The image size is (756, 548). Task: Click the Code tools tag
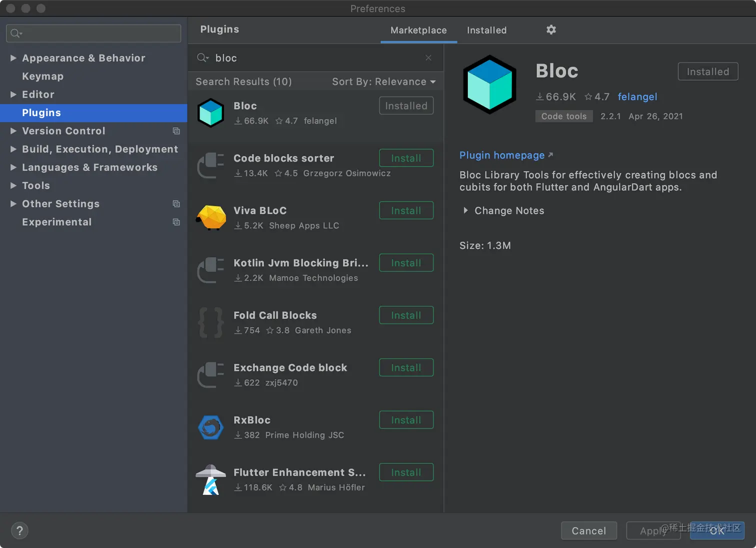(564, 116)
